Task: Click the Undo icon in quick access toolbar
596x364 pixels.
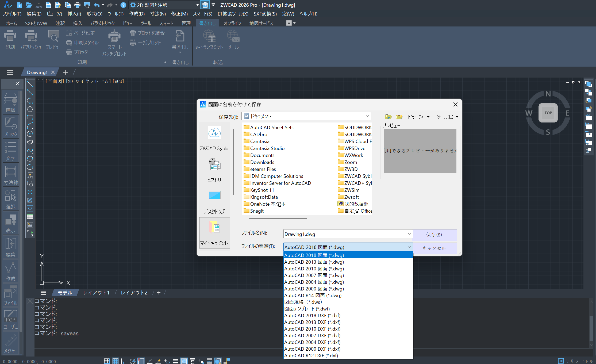Action: 97,5
